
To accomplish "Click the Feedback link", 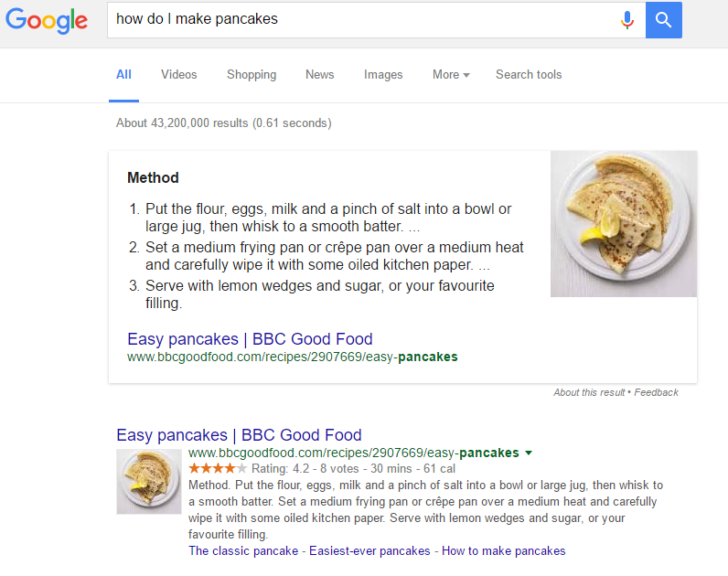I will point(657,392).
